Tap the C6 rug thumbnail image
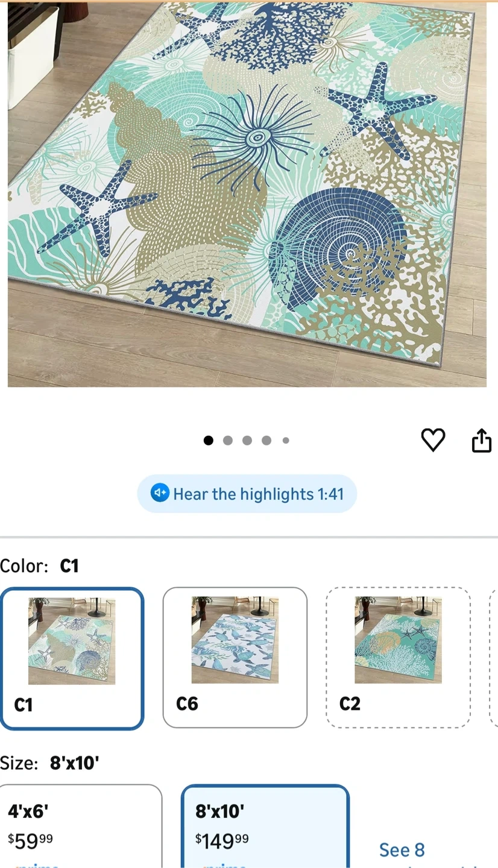This screenshot has width=498, height=868. pyautogui.click(x=235, y=640)
